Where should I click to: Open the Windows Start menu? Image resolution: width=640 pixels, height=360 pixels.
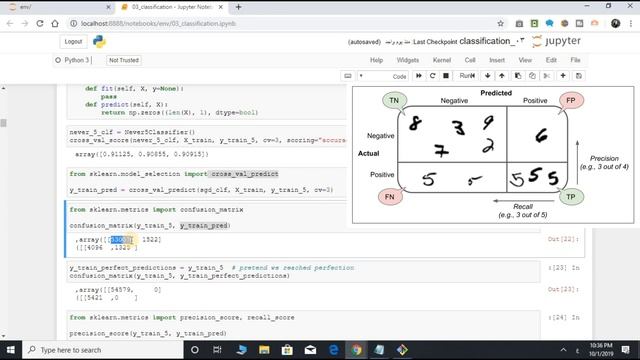point(11,350)
